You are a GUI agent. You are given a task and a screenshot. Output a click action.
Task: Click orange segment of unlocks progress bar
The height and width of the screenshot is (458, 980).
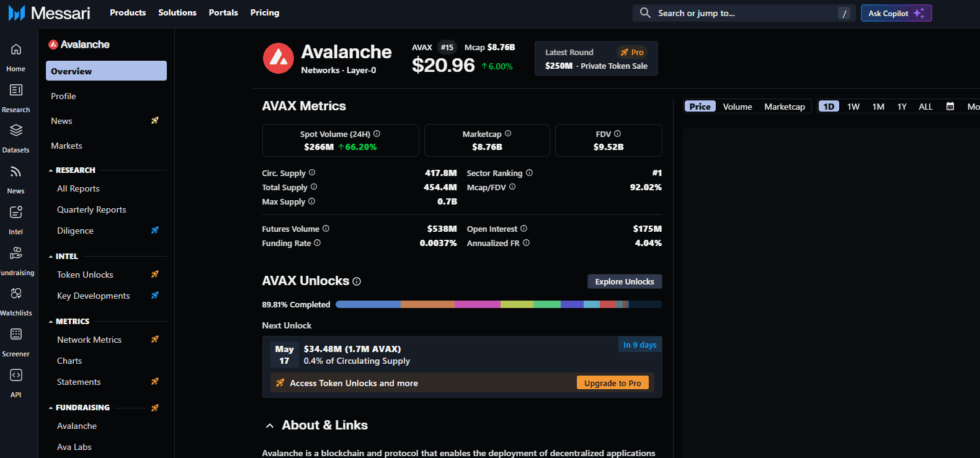(x=427, y=304)
